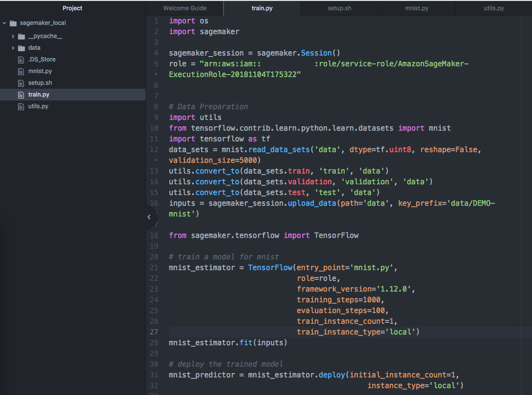Click 'instance_type' on line 32
The width and height of the screenshot is (532, 395).
click(396, 386)
